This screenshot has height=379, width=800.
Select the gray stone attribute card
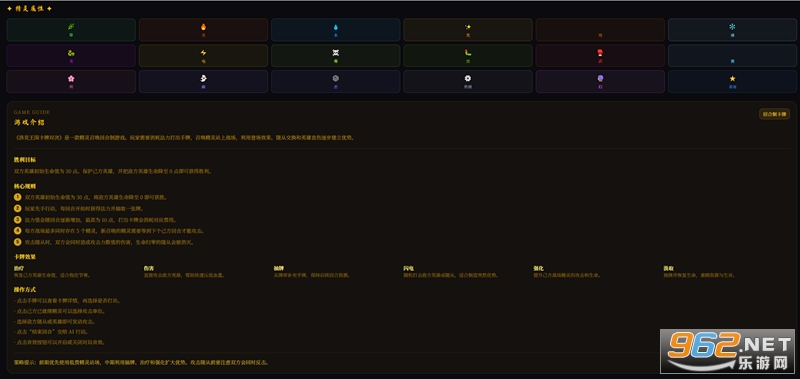pyautogui.click(x=335, y=82)
